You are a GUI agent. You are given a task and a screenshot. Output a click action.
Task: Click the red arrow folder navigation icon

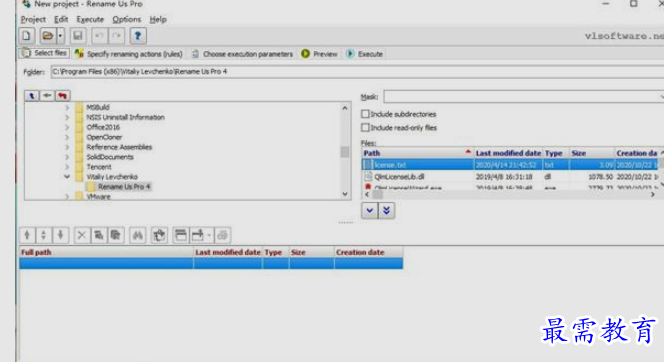[62, 96]
